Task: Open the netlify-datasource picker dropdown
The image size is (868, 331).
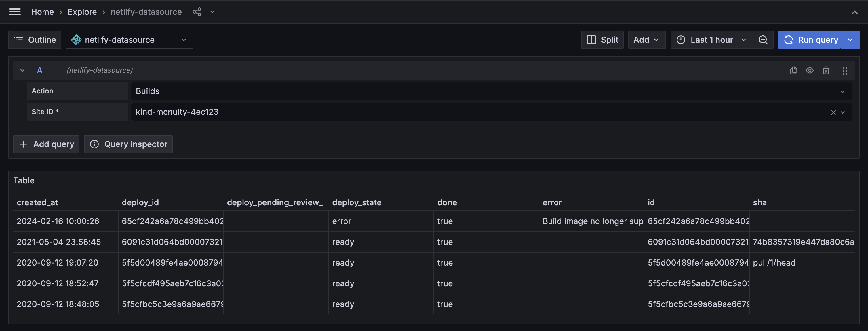Action: [129, 40]
